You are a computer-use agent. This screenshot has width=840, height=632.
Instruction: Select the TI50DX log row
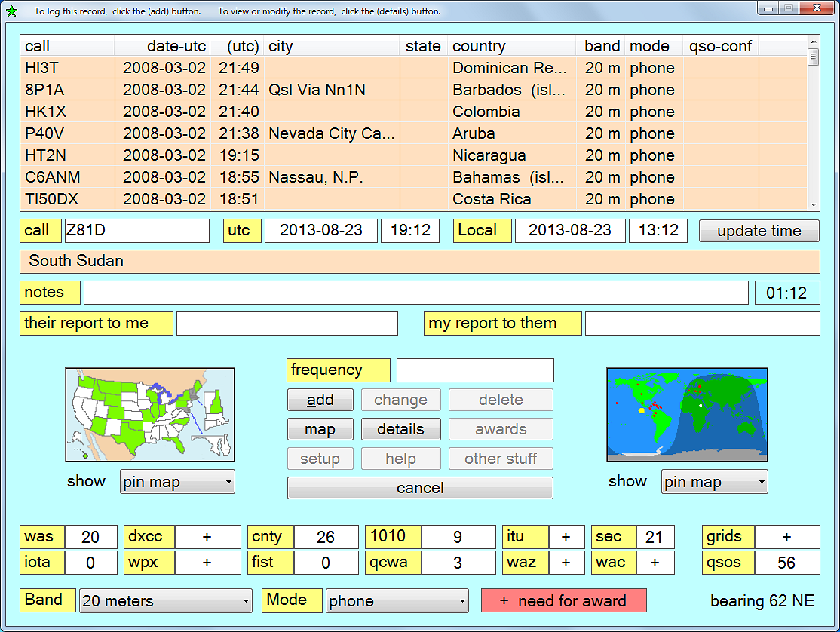coord(413,198)
